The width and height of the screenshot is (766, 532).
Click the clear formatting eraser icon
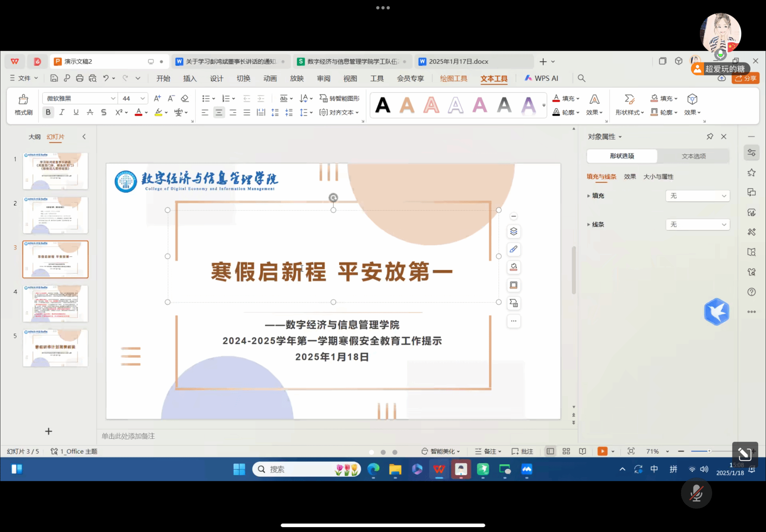coord(185,98)
